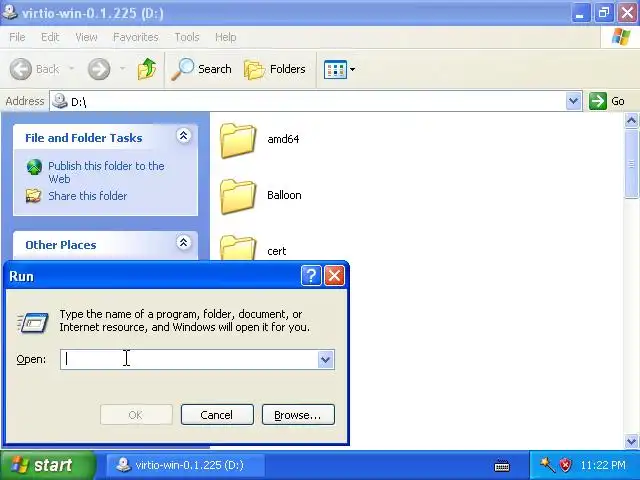The image size is (640, 480).
Task: Select the Balloon folder icon
Action: 238,197
